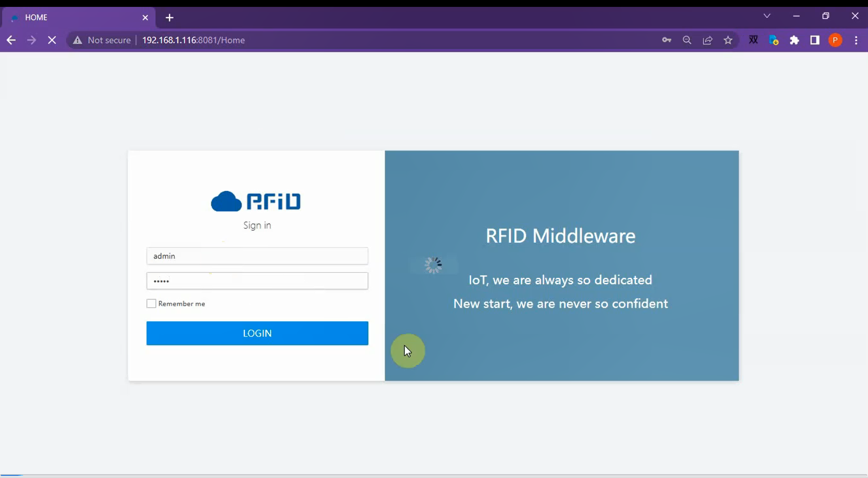Click the zoom magnifier icon in address bar

tap(687, 40)
